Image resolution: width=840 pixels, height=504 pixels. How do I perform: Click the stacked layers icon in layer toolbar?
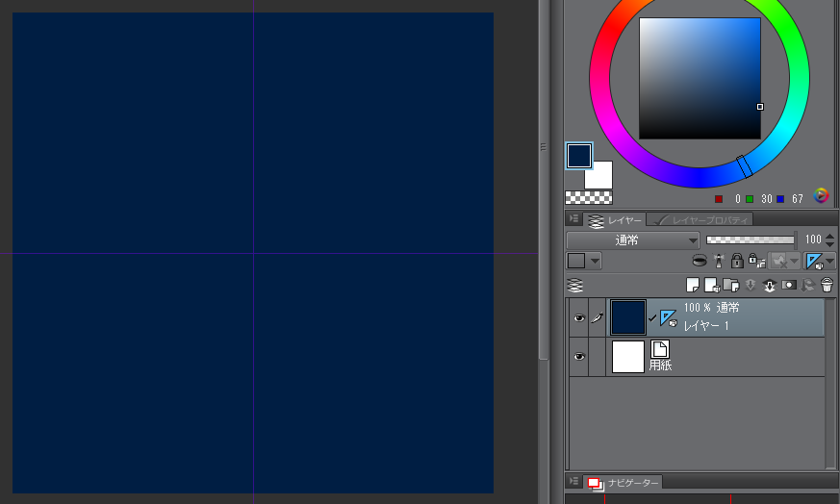[574, 285]
